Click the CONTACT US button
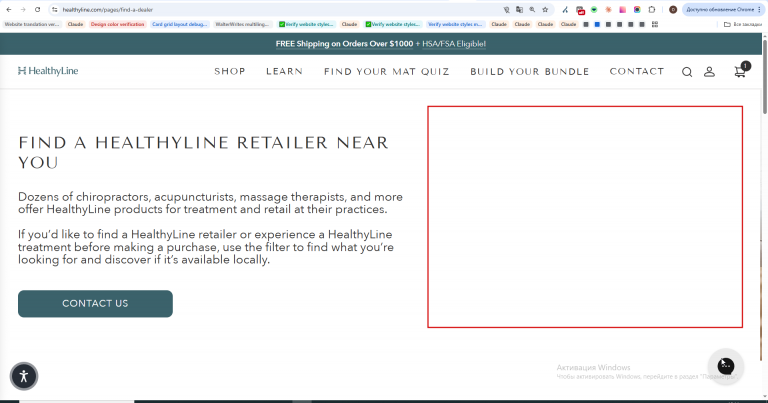Screen dimensions: 768x403 [x=96, y=304]
